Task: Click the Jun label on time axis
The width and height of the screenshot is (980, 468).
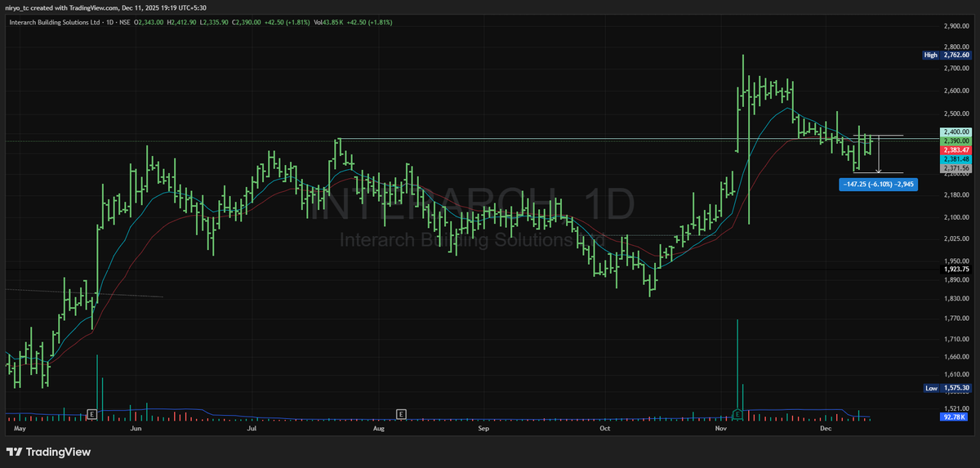Action: pos(136,427)
